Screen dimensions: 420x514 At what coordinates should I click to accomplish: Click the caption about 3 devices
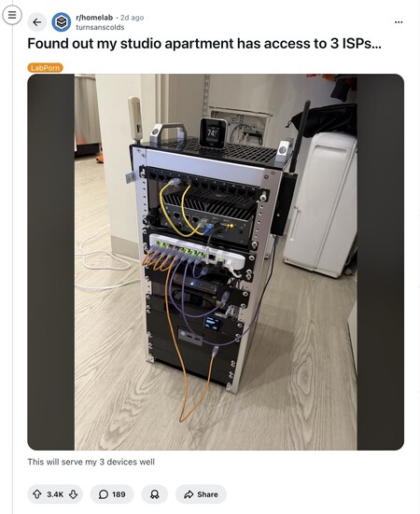pyautogui.click(x=91, y=462)
